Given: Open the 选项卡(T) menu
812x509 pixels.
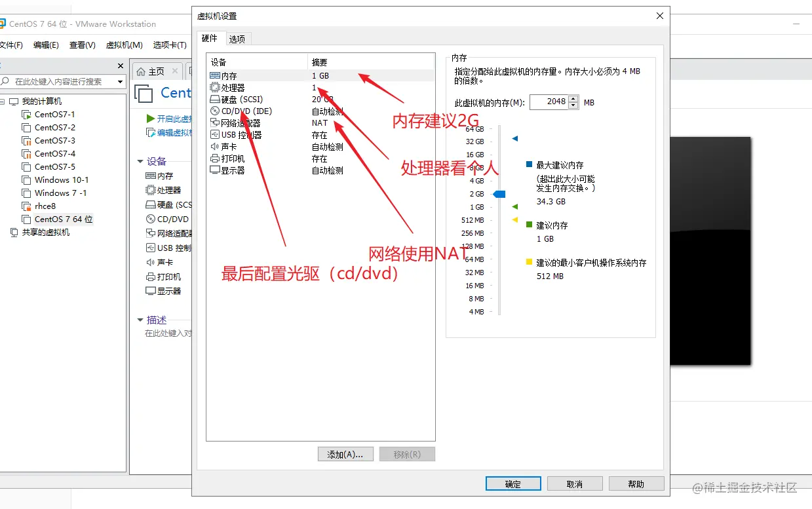Looking at the screenshot, I should coord(170,45).
